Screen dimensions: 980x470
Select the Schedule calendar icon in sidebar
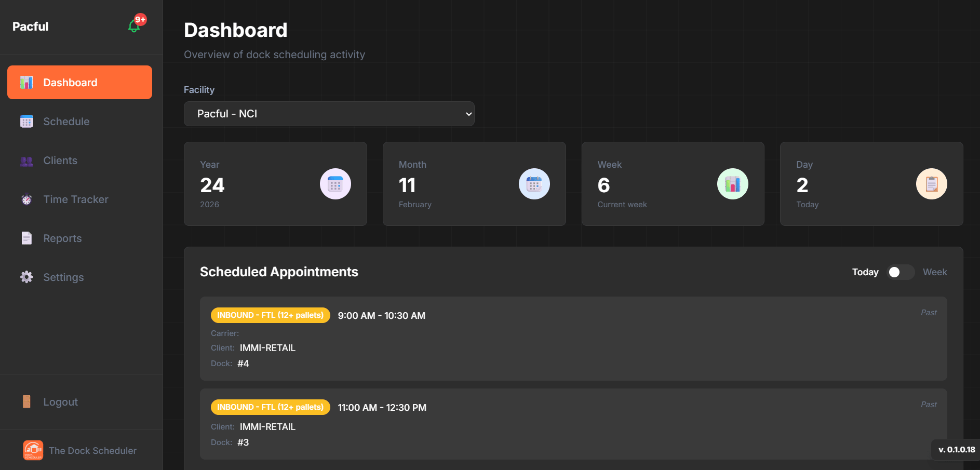(x=26, y=121)
